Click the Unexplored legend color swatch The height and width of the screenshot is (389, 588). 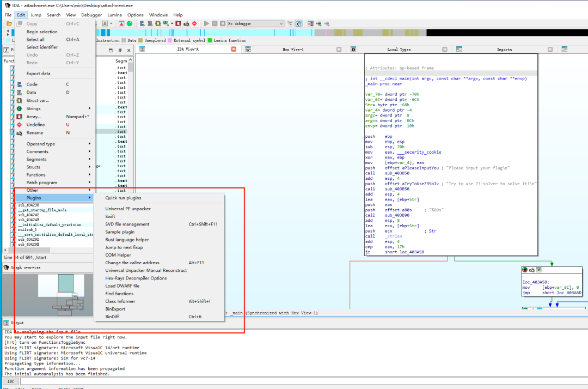point(140,40)
